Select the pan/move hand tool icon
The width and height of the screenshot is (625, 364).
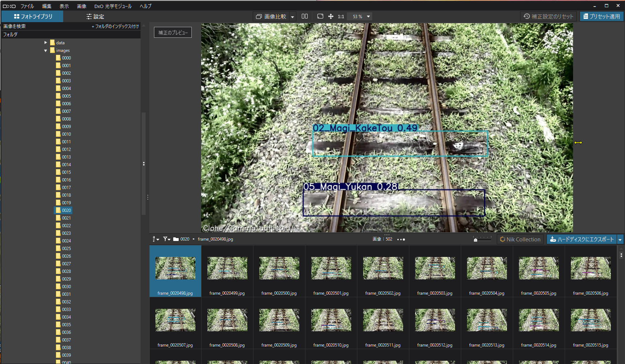[330, 16]
